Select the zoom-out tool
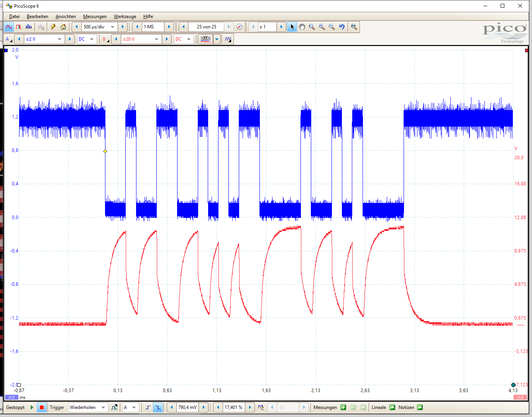 tap(332, 27)
